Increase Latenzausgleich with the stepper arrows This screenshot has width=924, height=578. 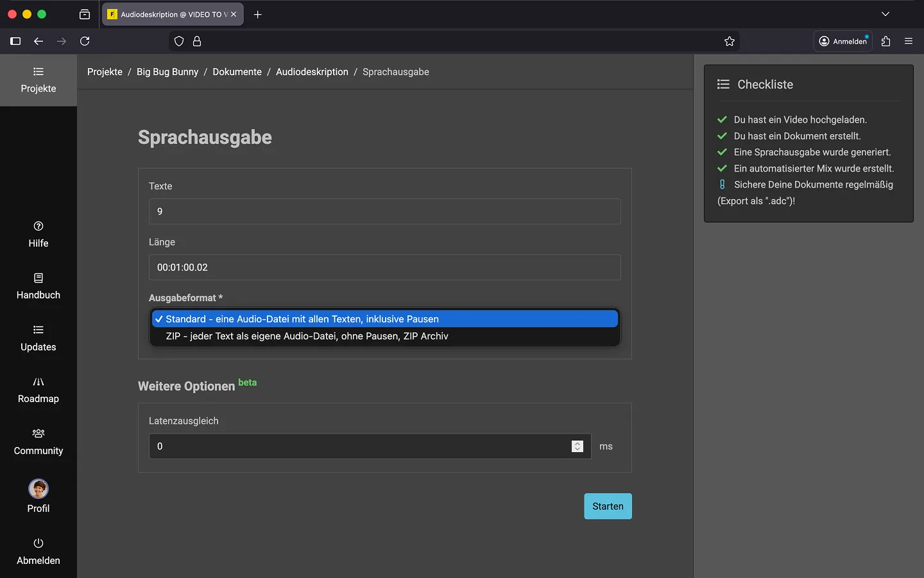(x=577, y=443)
